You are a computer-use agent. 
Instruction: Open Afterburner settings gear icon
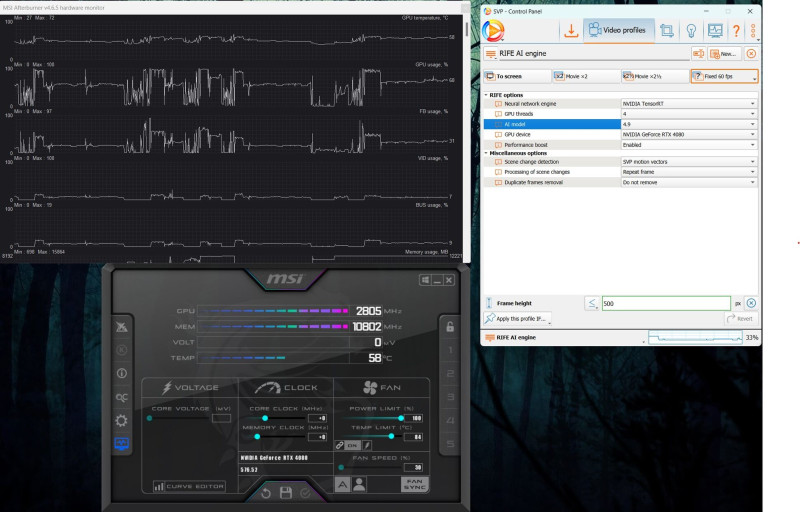(x=121, y=421)
